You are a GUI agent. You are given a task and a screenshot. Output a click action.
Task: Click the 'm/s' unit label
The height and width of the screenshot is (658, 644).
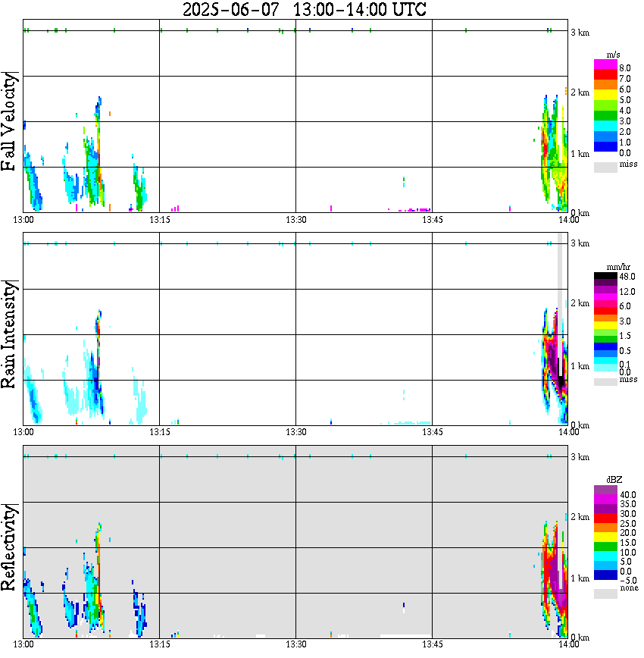pos(613,55)
